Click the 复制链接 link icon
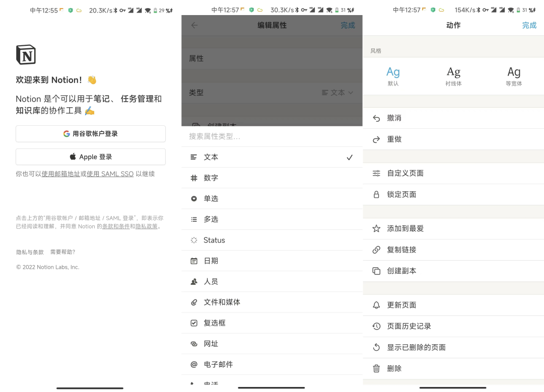The image size is (544, 392). click(x=376, y=250)
